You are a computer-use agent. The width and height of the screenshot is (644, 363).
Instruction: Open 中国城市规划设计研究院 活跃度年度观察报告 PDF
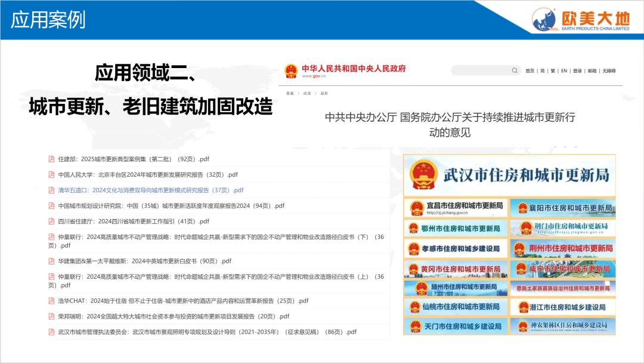[171, 205]
